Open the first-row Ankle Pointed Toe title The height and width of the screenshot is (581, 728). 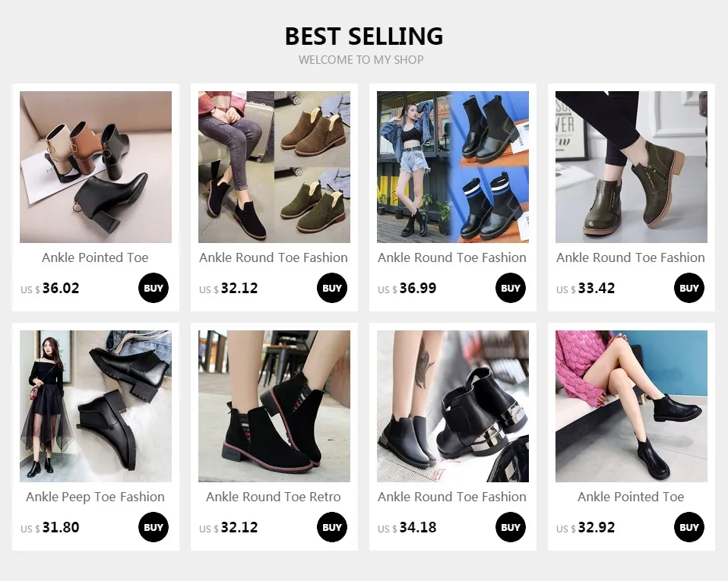pyautogui.click(x=96, y=257)
